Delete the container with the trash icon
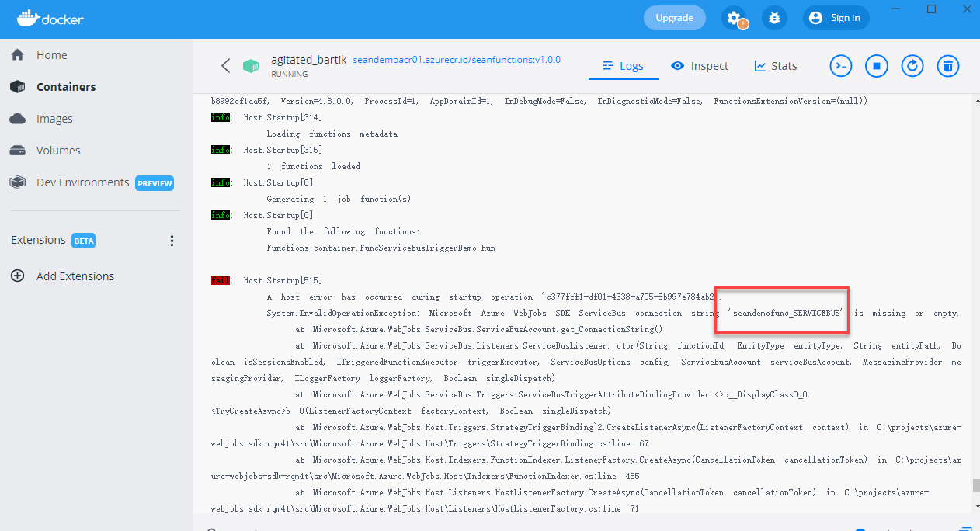The height and width of the screenshot is (531, 980). pos(947,66)
